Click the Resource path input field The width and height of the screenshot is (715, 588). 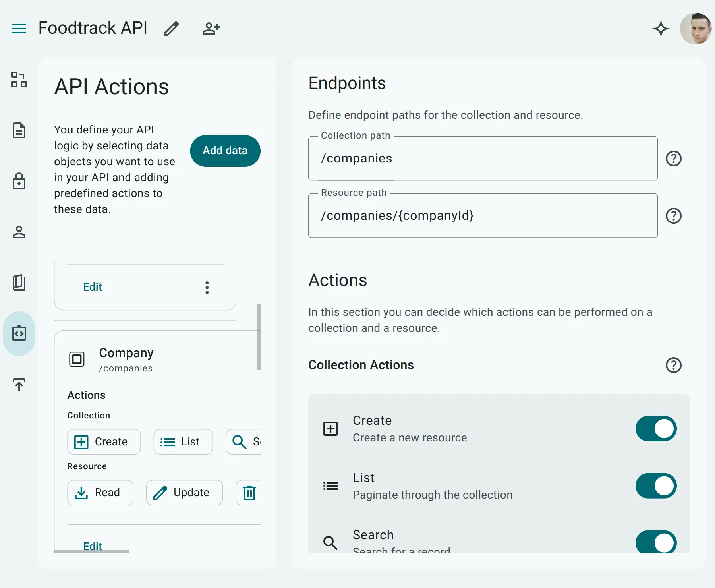(x=483, y=216)
